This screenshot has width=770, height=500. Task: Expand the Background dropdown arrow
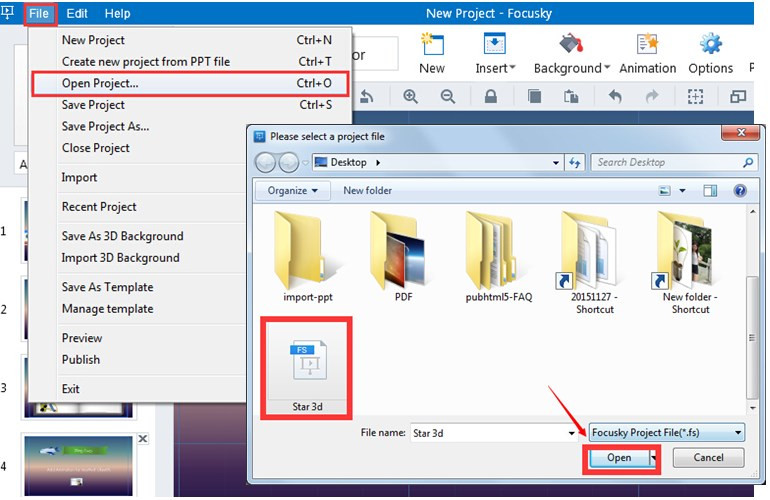(607, 67)
